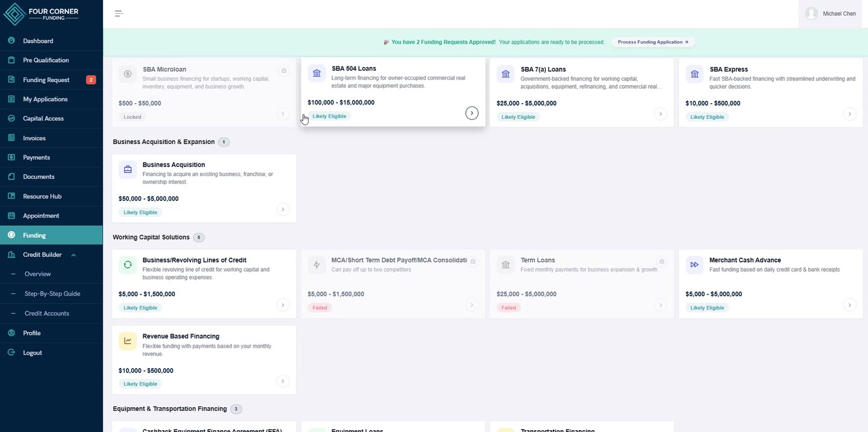Open Revenue Based Financing arrow button
The image size is (868, 432).
(x=283, y=381)
